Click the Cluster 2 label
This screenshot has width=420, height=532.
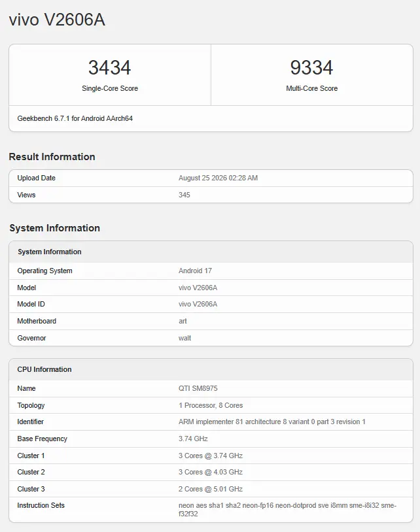pos(31,472)
